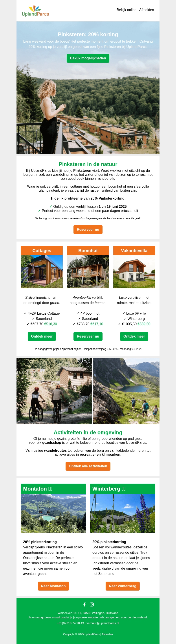Viewport: 176px width, 644px height.
Task: Open the Facebook icon in footer
Action: pyautogui.click(x=84, y=604)
